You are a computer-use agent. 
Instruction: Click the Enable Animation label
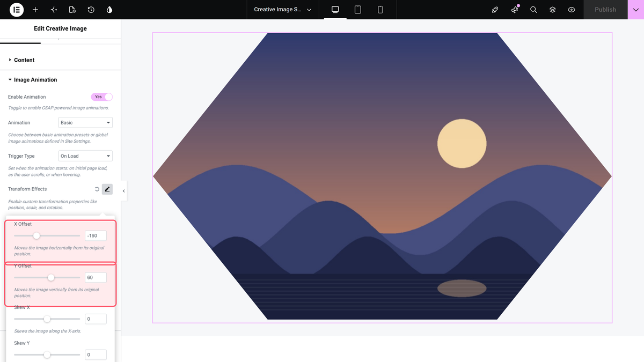(x=27, y=97)
